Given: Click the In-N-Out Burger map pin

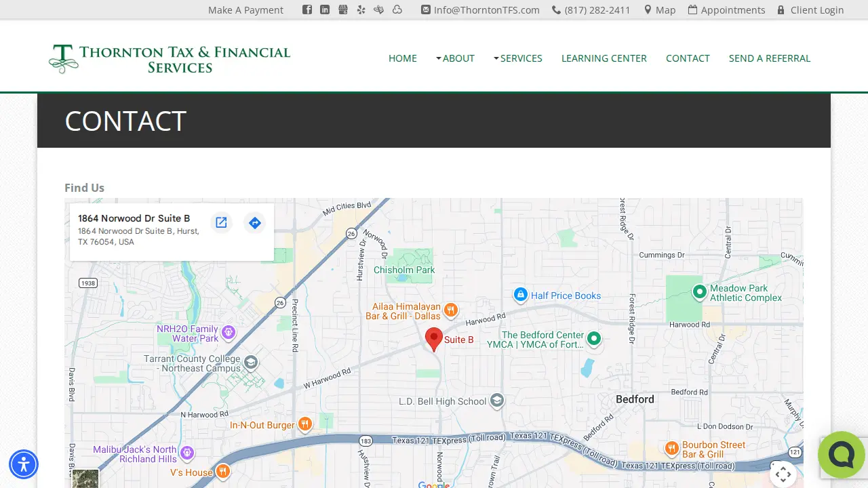Looking at the screenshot, I should pos(305,424).
